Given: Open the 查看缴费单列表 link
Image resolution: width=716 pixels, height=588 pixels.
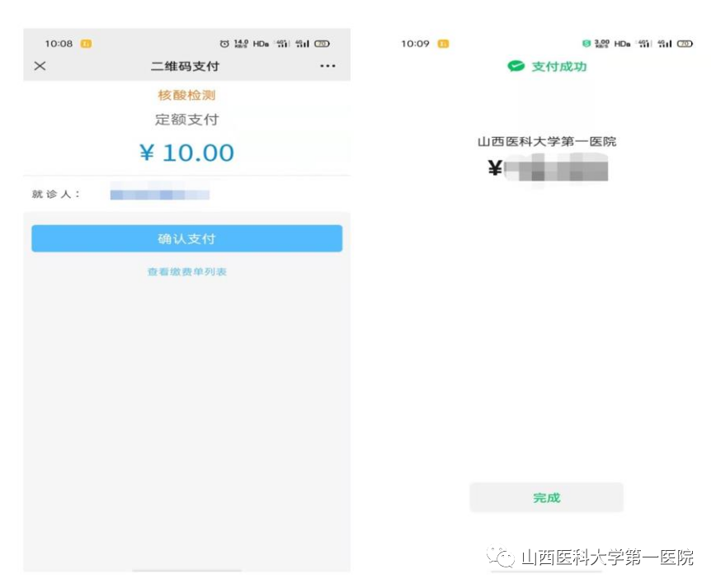Looking at the screenshot, I should click(x=186, y=271).
